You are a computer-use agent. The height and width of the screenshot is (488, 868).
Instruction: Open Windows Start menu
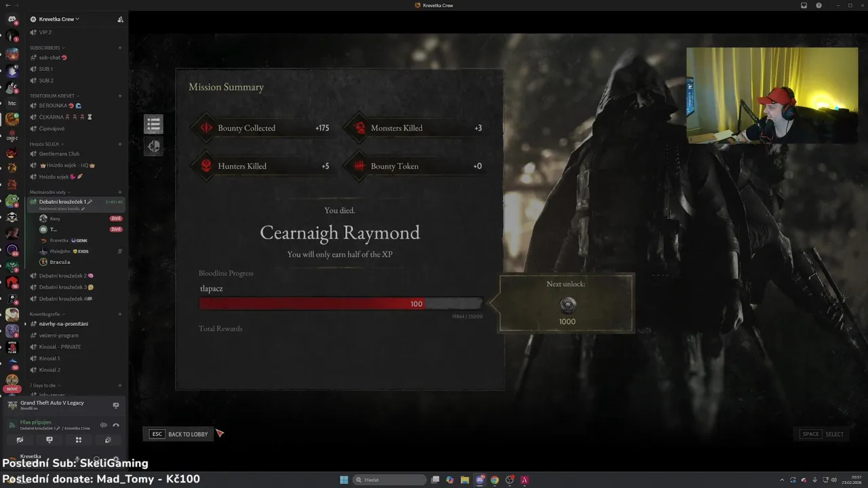344,480
